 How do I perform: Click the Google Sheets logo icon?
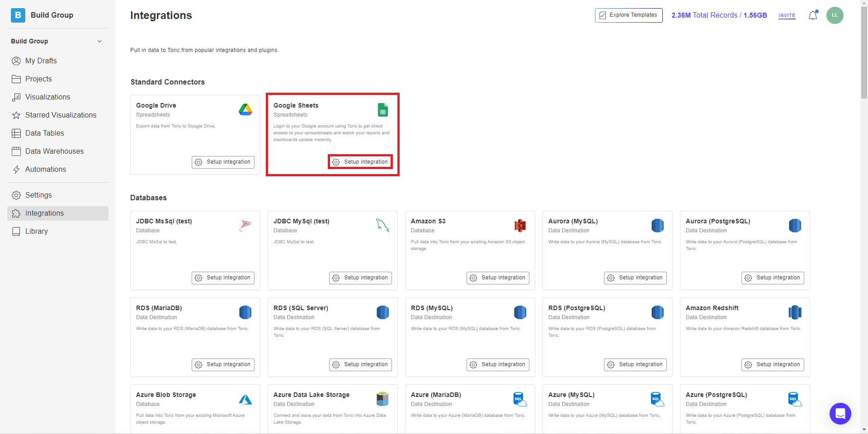click(x=383, y=109)
